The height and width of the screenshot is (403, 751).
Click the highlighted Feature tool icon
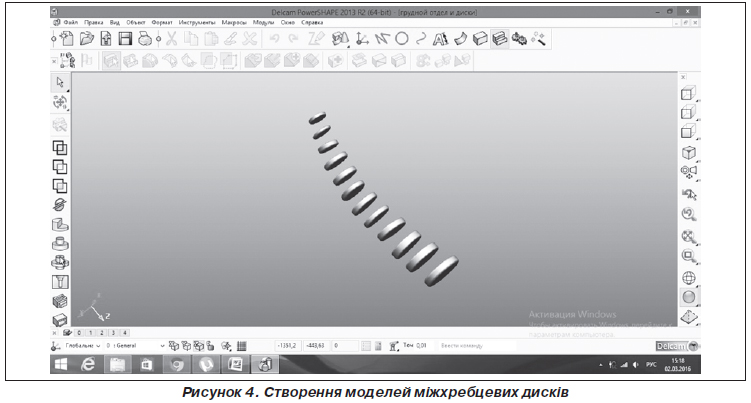click(x=500, y=39)
